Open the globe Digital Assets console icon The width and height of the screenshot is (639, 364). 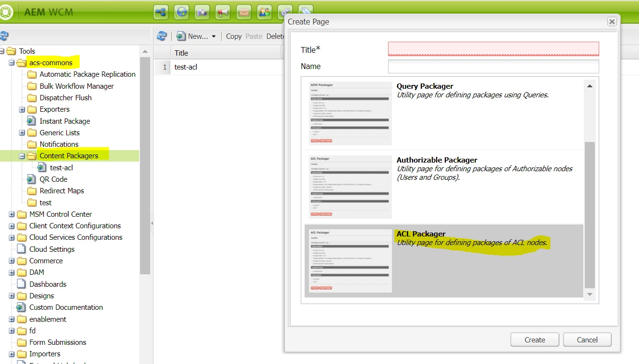[182, 12]
